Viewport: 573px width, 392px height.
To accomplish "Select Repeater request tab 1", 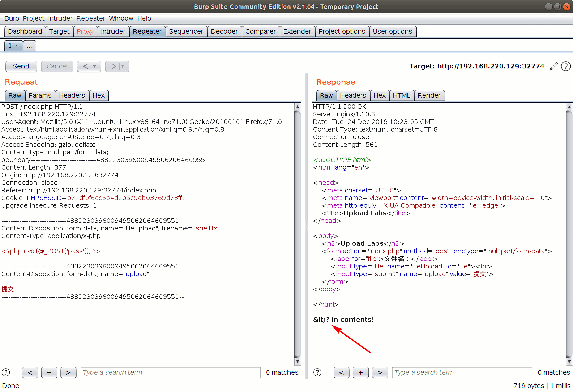I will [10, 46].
